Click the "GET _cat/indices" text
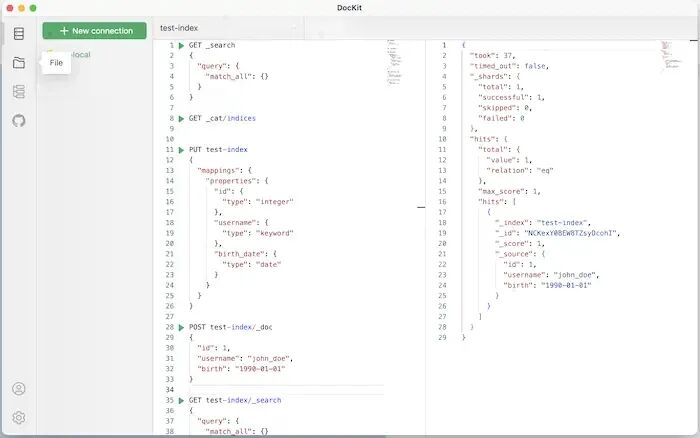Screen dimensions: 700x438 click(222, 118)
